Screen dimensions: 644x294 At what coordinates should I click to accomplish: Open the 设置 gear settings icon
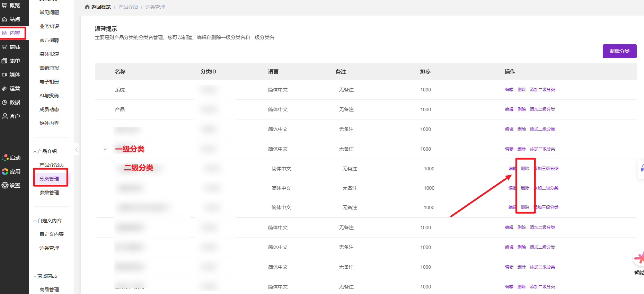[x=5, y=185]
